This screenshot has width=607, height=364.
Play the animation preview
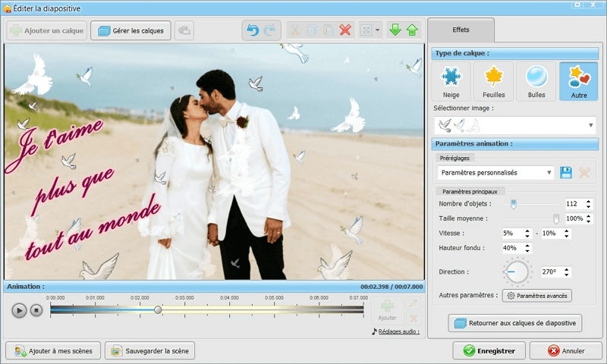coord(19,310)
